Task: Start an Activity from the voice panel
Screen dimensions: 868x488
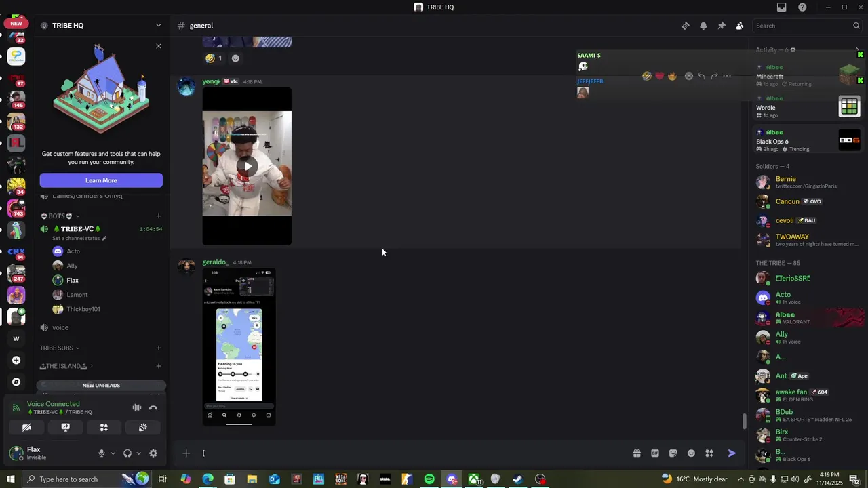Action: [104, 428]
